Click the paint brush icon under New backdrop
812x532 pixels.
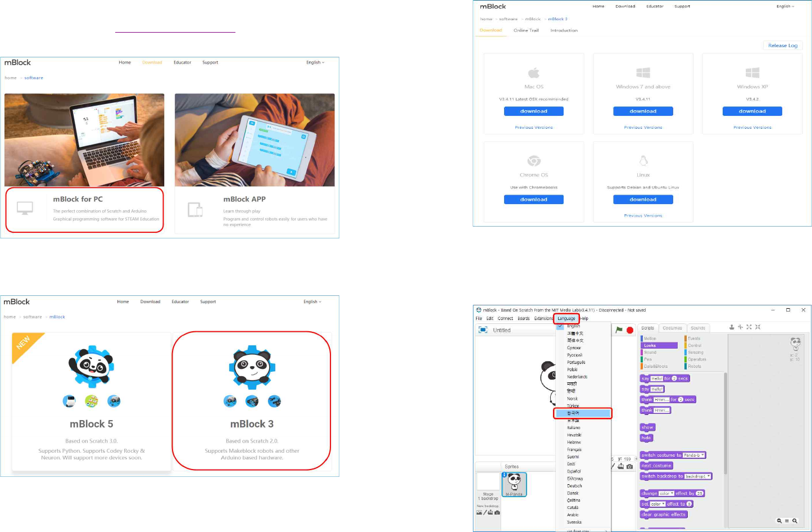[485, 512]
